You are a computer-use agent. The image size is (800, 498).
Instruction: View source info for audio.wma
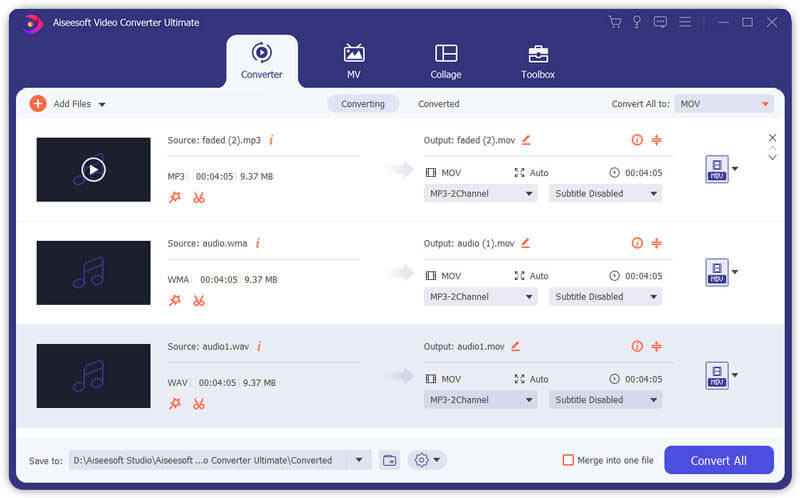[x=258, y=243]
